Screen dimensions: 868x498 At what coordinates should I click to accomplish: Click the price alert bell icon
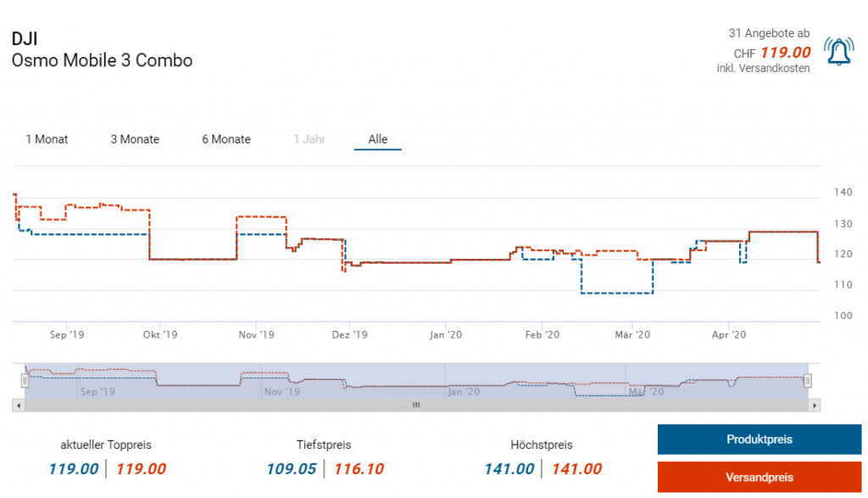click(x=838, y=53)
